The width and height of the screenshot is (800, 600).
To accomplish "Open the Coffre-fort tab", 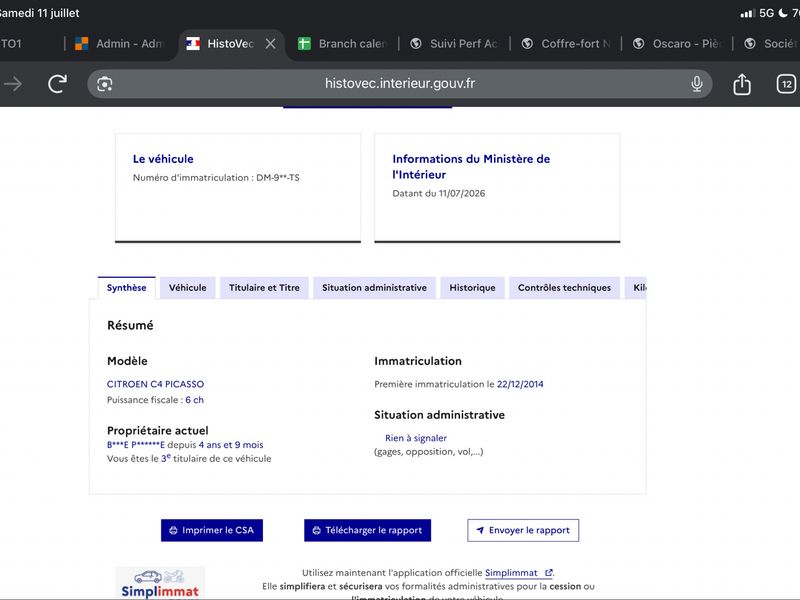I will pos(565,44).
